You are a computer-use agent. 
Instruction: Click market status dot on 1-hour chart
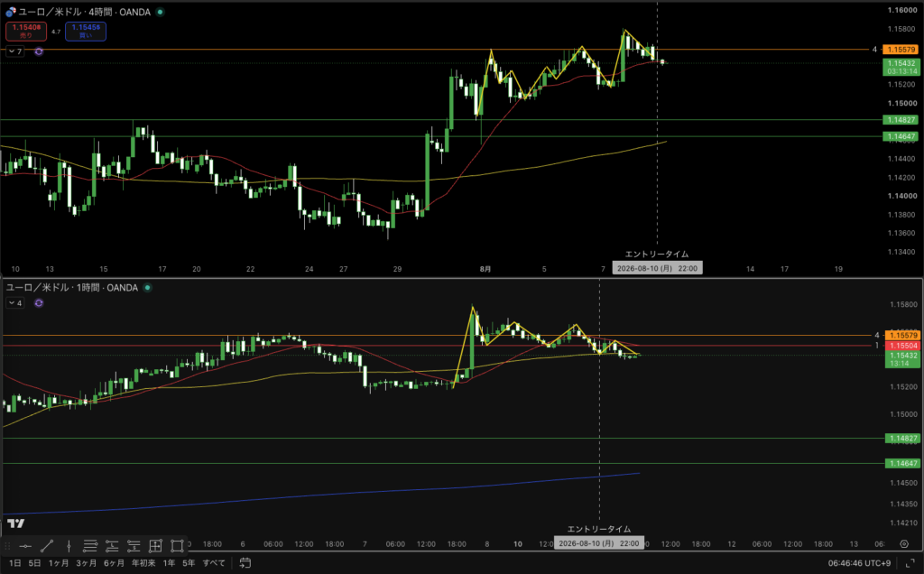(148, 288)
